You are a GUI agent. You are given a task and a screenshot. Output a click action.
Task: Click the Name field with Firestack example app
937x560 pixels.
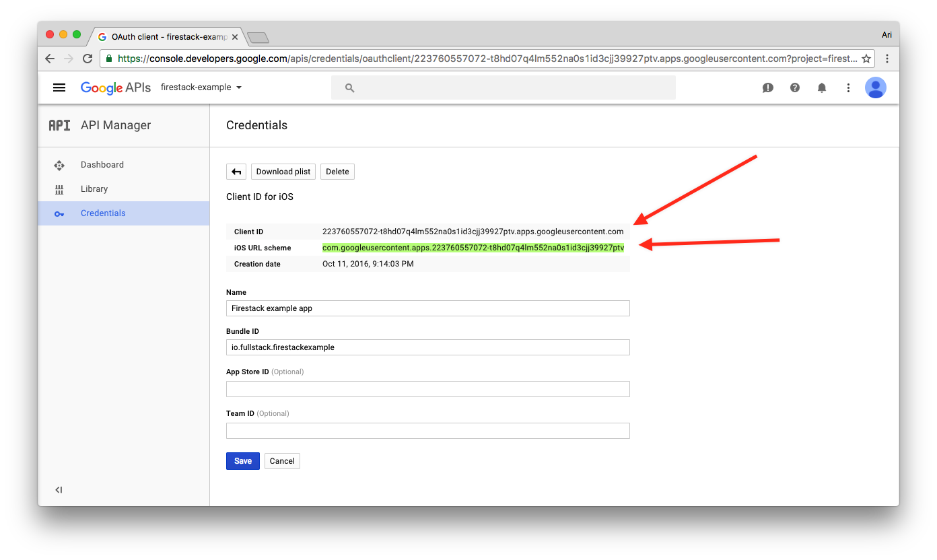click(428, 308)
